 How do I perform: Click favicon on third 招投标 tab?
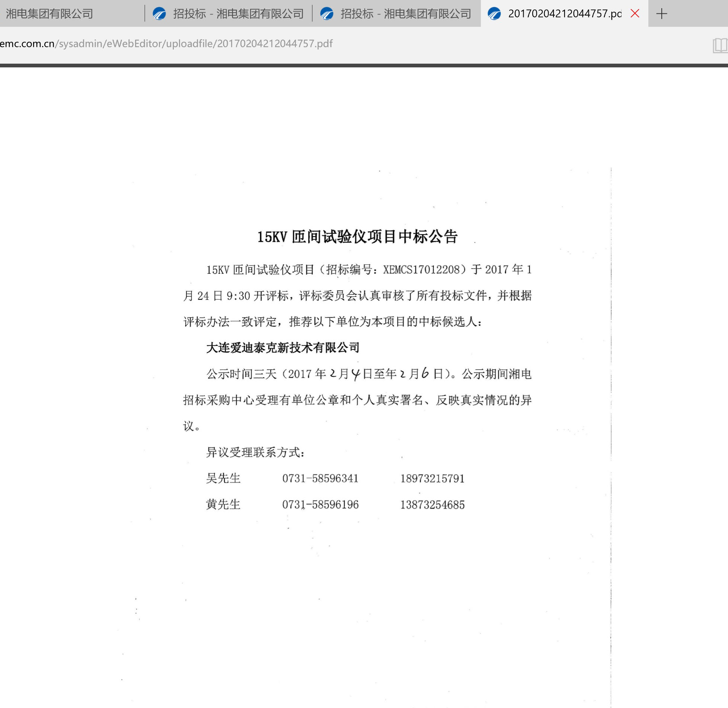click(327, 14)
